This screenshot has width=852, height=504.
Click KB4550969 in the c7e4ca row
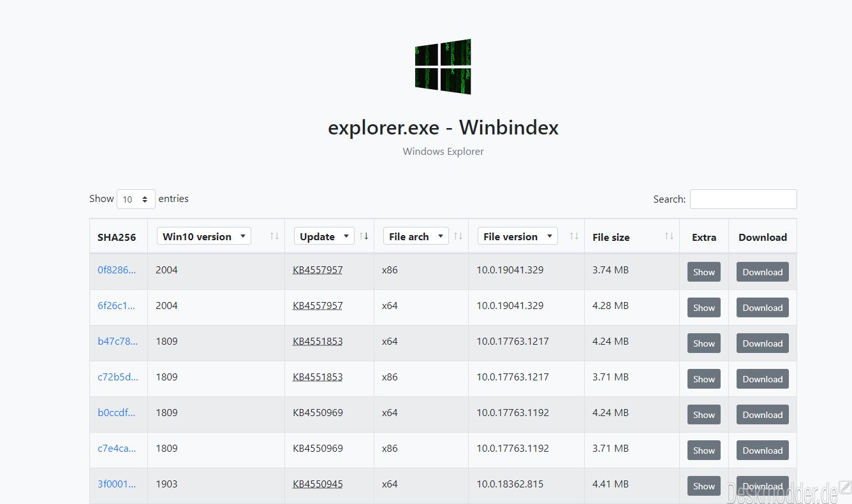click(x=318, y=448)
